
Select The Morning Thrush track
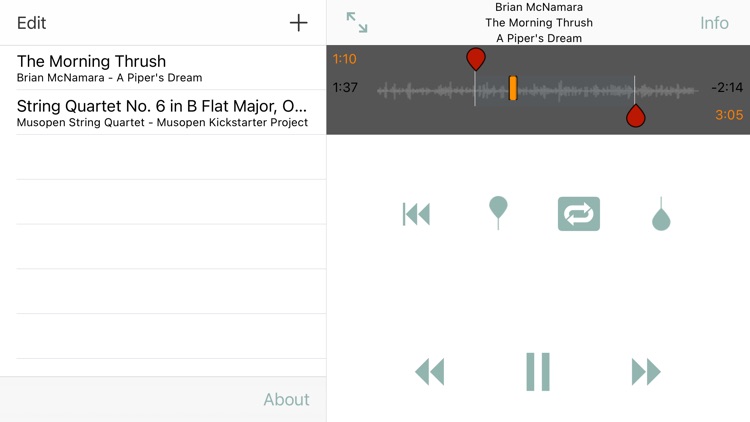coord(163,68)
